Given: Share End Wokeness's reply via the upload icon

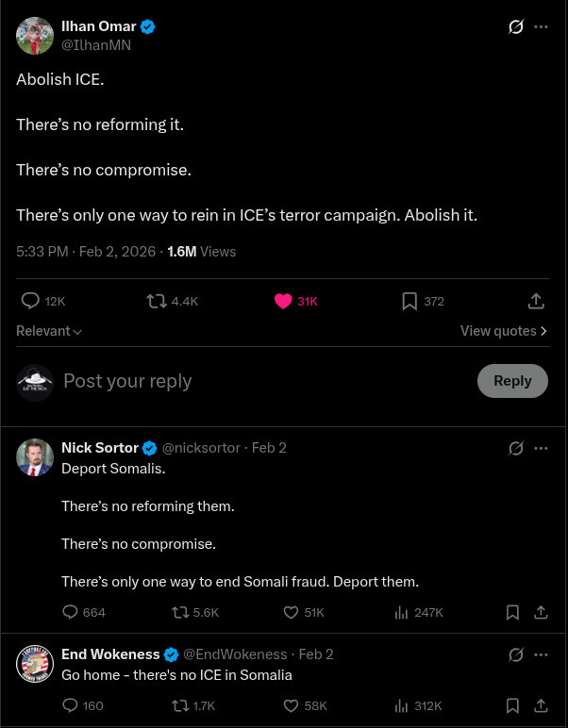Looking at the screenshot, I should pyautogui.click(x=541, y=705).
